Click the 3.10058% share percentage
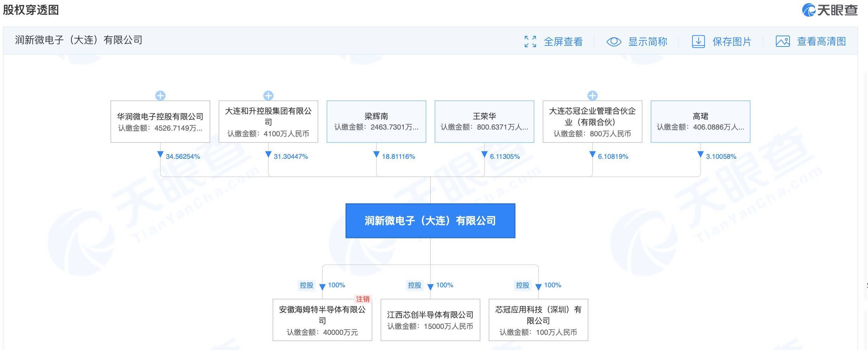 721,156
